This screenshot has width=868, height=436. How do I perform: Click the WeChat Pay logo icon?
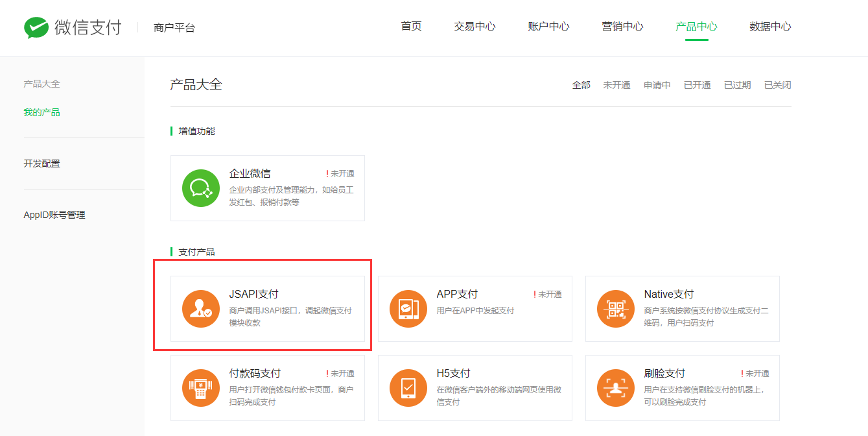coord(36,27)
